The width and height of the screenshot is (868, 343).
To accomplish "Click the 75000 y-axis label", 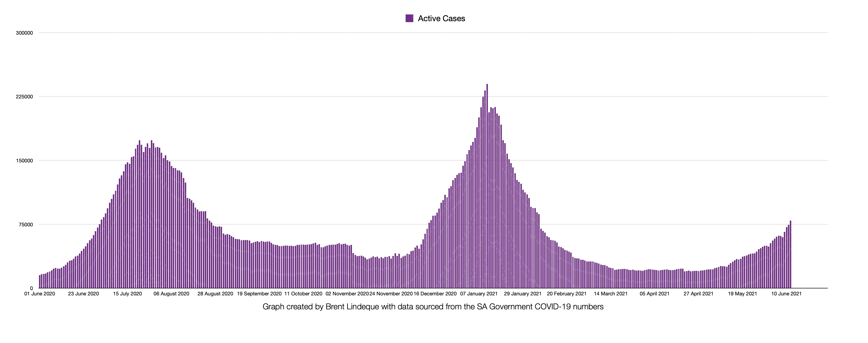I will click(26, 225).
